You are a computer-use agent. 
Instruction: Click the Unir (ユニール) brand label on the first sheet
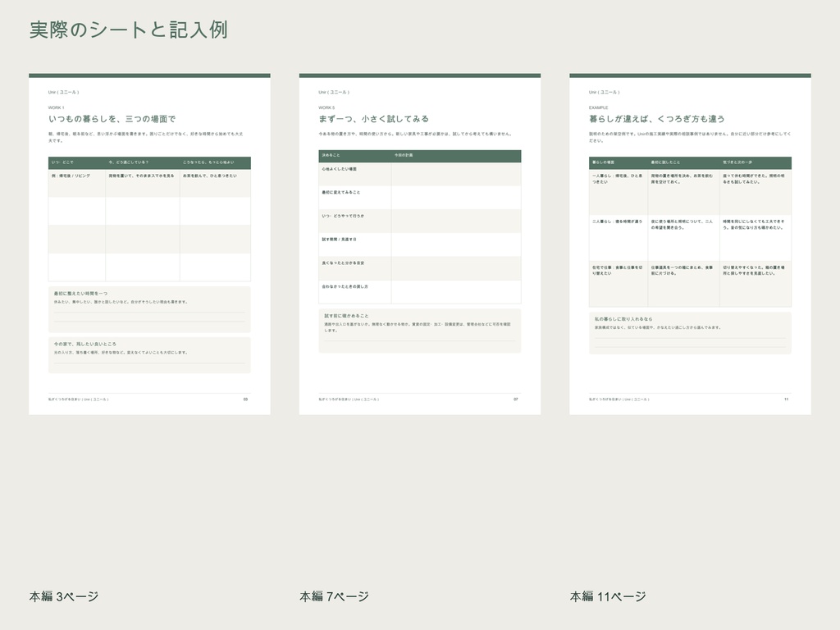click(64, 92)
